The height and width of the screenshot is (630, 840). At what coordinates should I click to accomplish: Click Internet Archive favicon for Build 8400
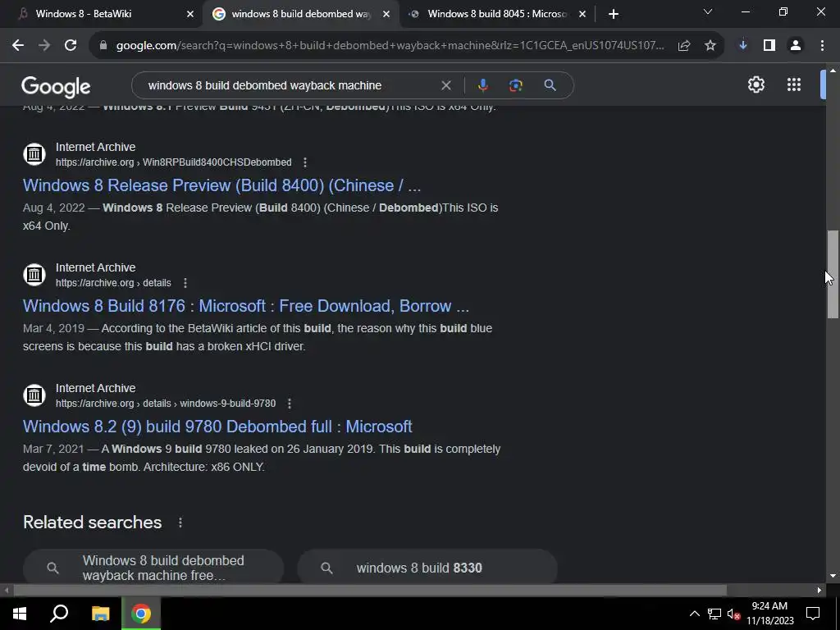pos(34,154)
